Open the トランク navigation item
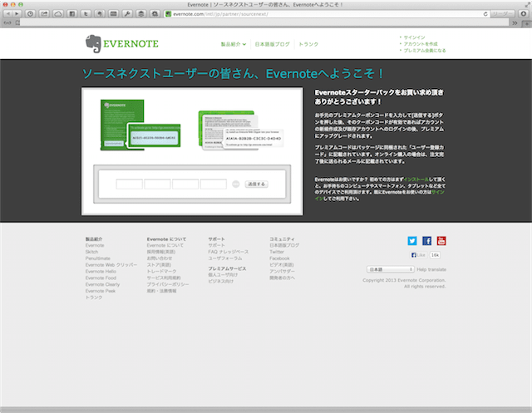The height and width of the screenshot is (413, 532). click(308, 44)
